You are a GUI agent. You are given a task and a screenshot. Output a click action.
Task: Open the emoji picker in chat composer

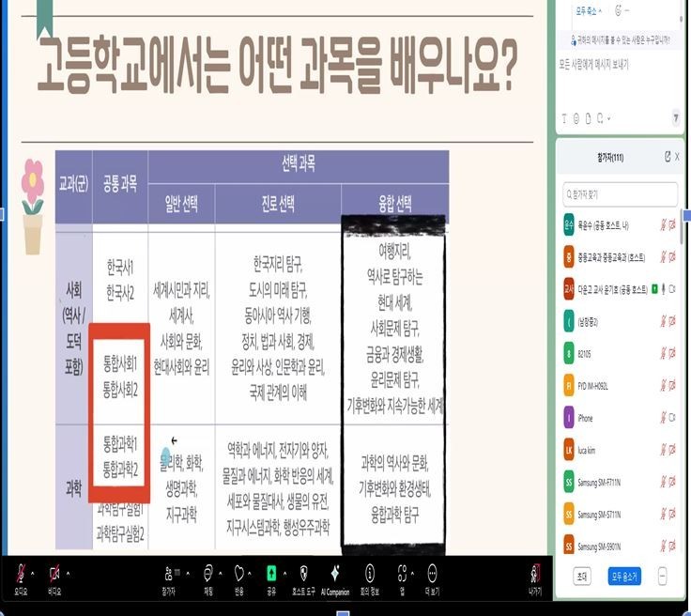click(x=576, y=118)
